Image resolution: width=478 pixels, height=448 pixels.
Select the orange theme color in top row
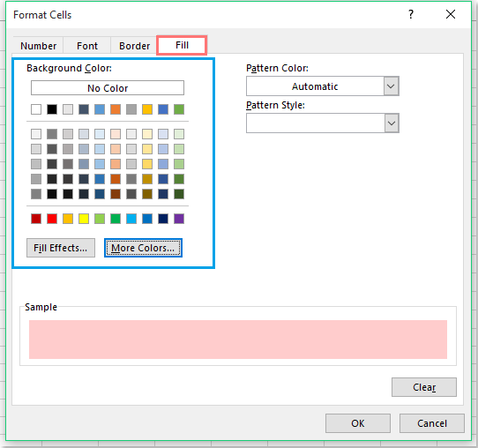(x=116, y=109)
